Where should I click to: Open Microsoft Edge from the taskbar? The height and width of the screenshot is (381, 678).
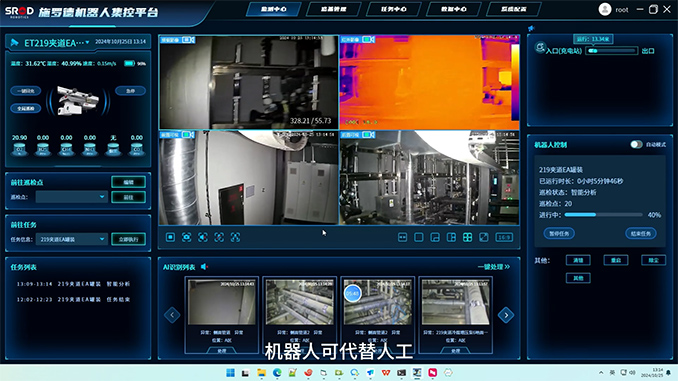(x=277, y=373)
